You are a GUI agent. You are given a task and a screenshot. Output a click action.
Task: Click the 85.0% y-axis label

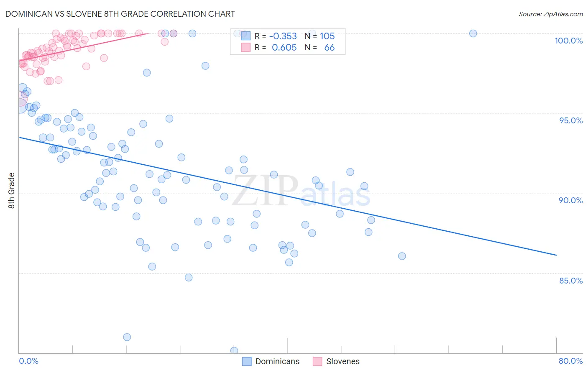571,281
